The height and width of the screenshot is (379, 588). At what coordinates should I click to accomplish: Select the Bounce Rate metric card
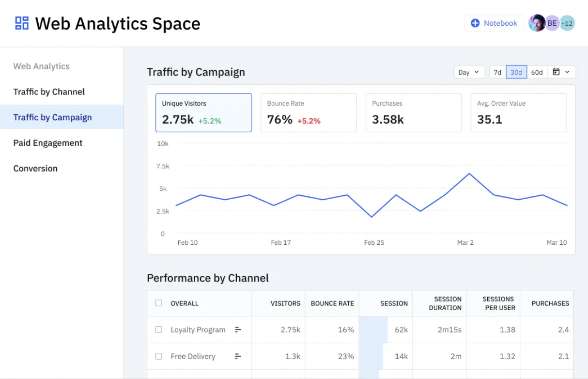(x=309, y=112)
